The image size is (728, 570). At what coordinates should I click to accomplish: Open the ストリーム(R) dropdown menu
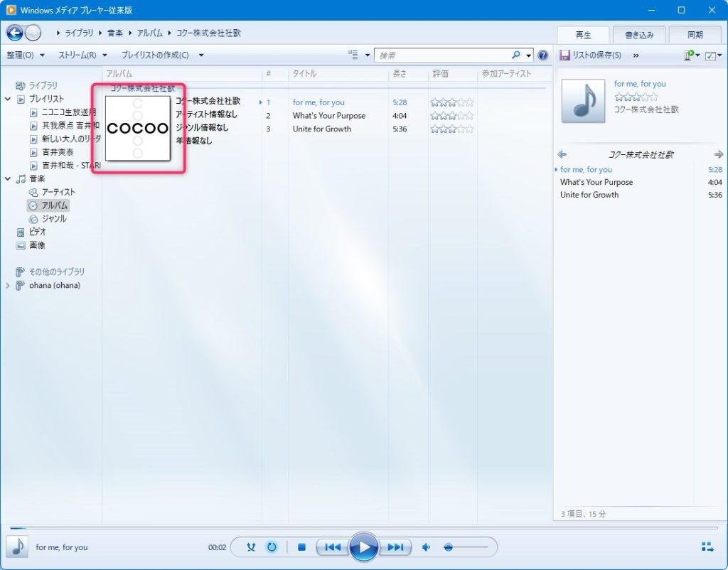[82, 55]
